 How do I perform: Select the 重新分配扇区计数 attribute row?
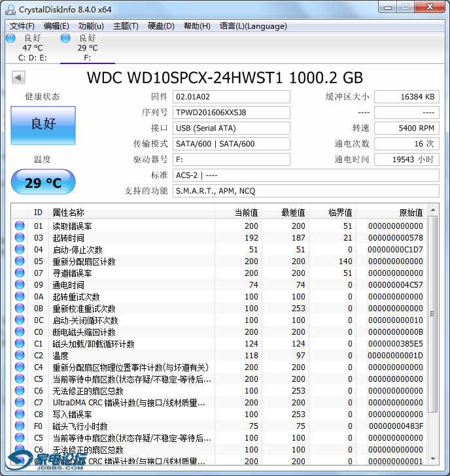219,262
